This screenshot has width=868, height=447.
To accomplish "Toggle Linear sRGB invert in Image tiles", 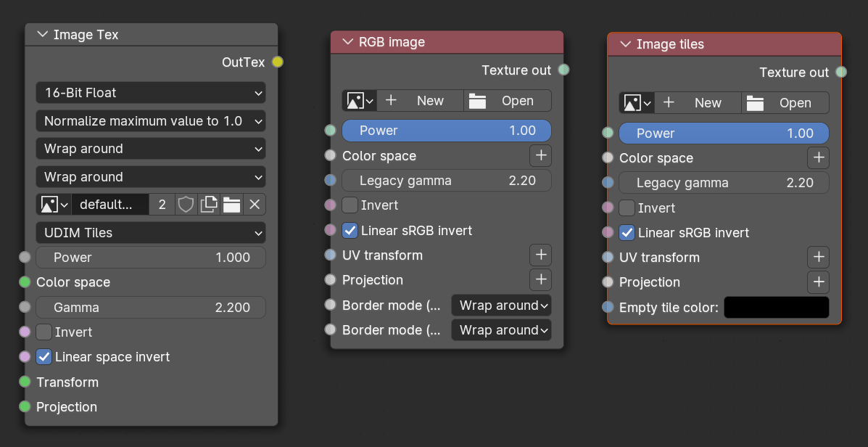I will (627, 233).
